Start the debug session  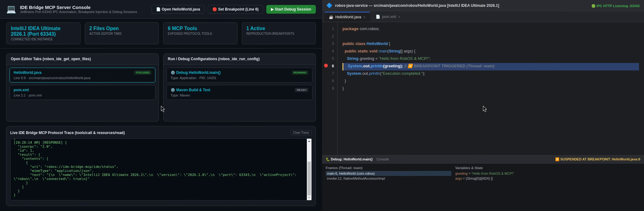[x=291, y=9]
